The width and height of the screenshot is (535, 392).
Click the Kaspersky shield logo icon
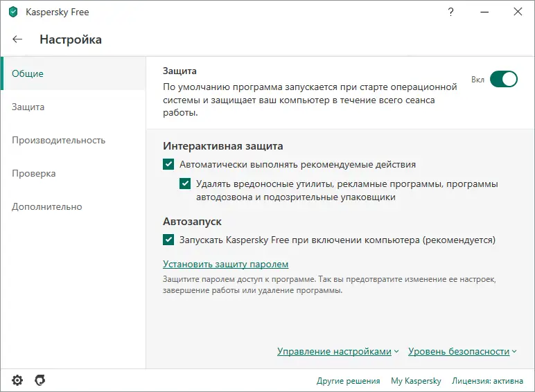pos(12,12)
